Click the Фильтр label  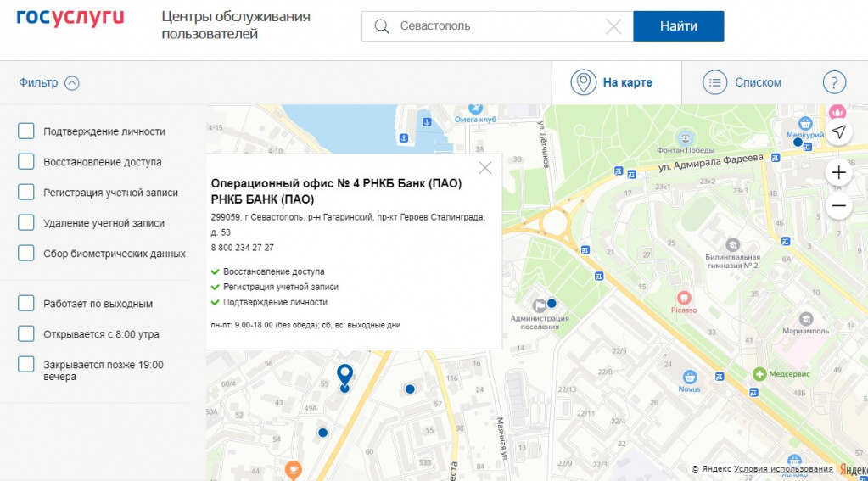pyautogui.click(x=38, y=82)
